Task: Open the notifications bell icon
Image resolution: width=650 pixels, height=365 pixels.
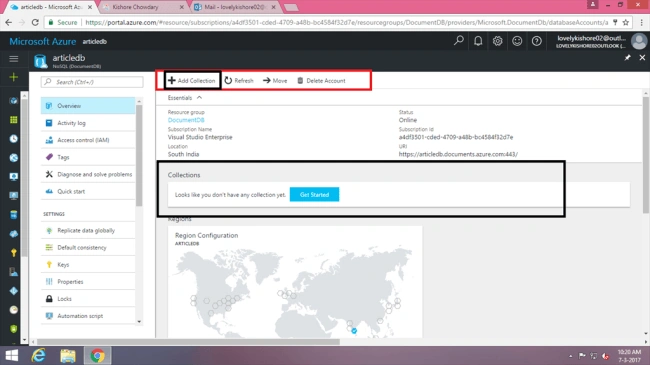Action: click(x=478, y=41)
